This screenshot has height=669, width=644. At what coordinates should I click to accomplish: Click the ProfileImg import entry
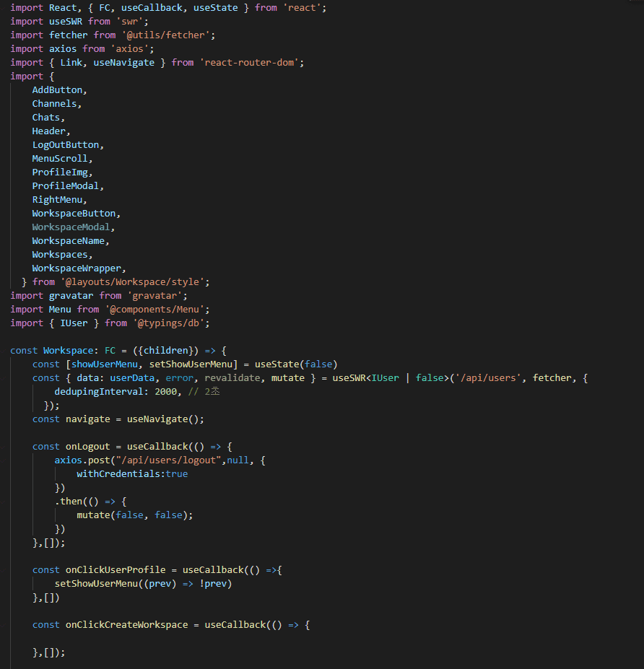pyautogui.click(x=60, y=172)
